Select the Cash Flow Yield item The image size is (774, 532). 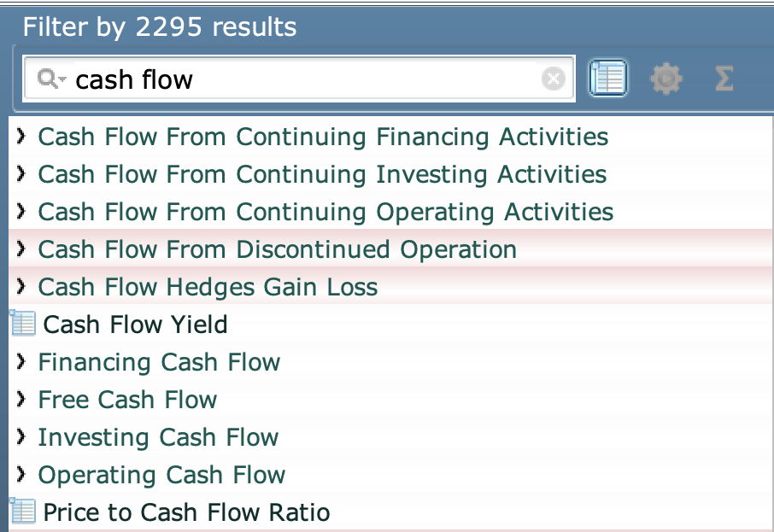point(135,324)
